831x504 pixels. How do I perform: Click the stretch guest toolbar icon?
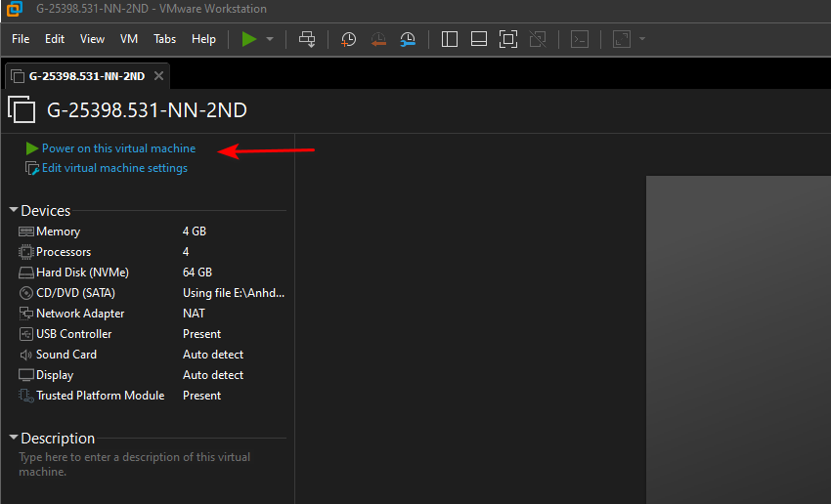point(622,39)
